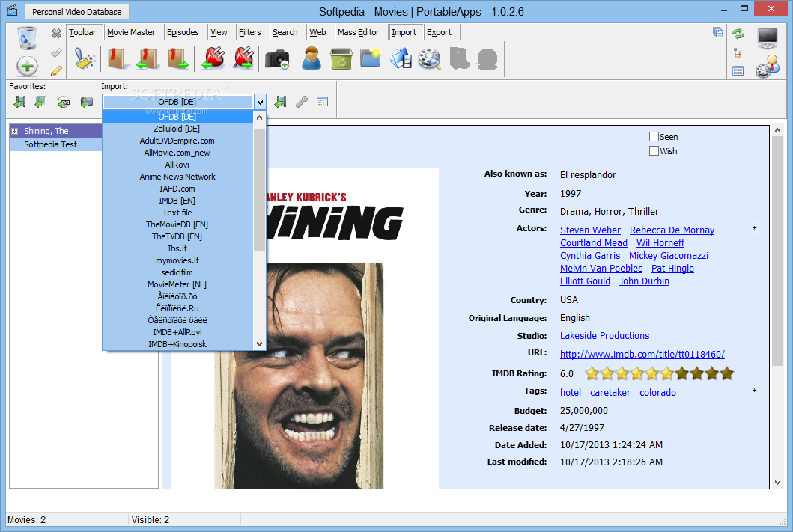
Task: Switch to the Episodes tab
Action: pos(183,32)
